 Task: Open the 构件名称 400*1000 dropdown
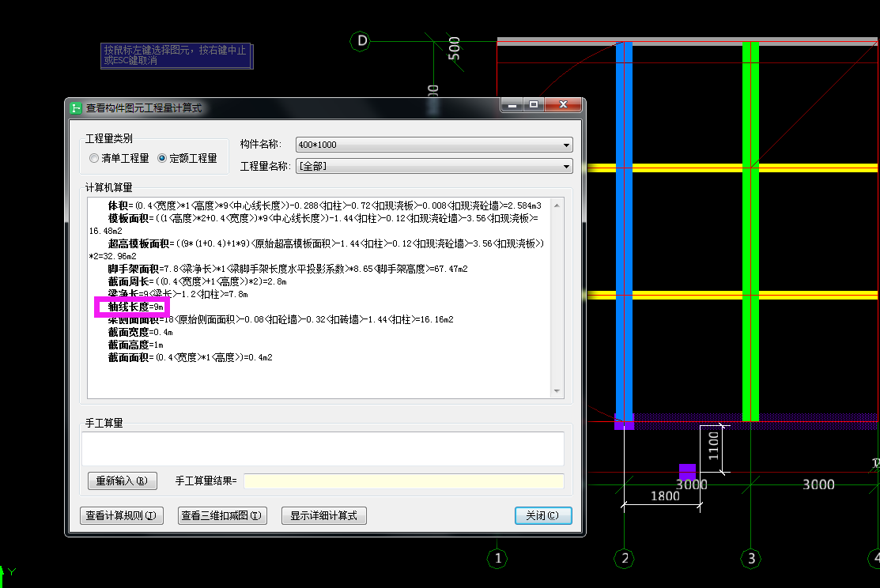434,145
